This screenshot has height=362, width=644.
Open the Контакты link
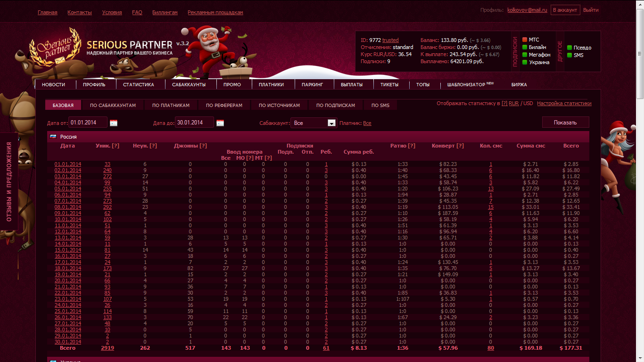point(80,12)
